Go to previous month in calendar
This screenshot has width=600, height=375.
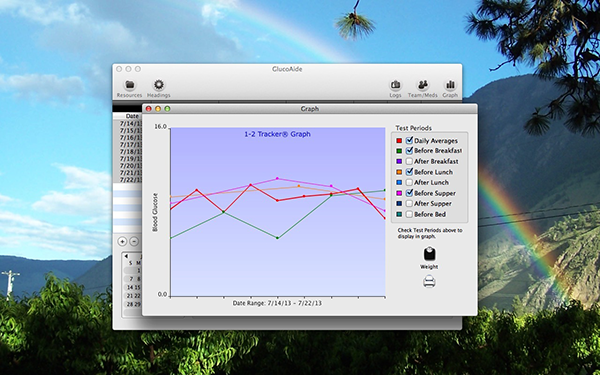click(x=126, y=256)
